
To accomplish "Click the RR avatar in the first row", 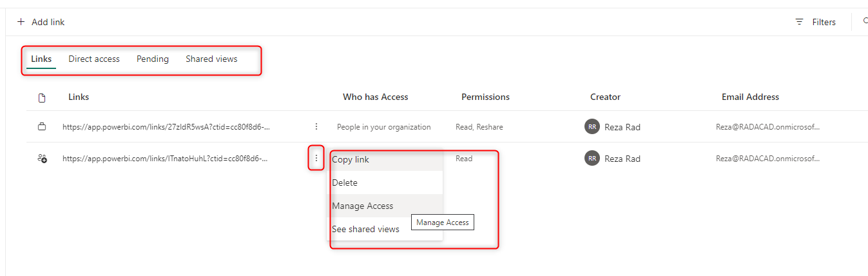I will click(x=592, y=127).
